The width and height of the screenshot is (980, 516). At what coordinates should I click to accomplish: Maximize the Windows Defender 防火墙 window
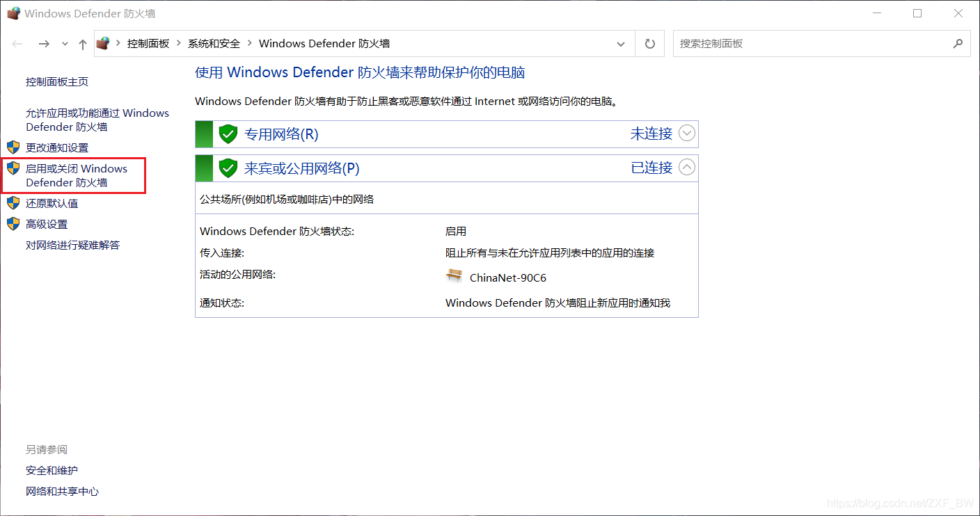pyautogui.click(x=917, y=13)
